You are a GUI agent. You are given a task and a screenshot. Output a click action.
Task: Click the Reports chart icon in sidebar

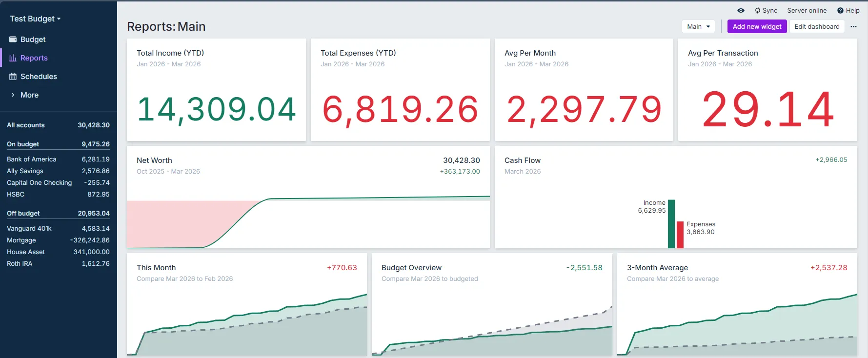point(13,58)
